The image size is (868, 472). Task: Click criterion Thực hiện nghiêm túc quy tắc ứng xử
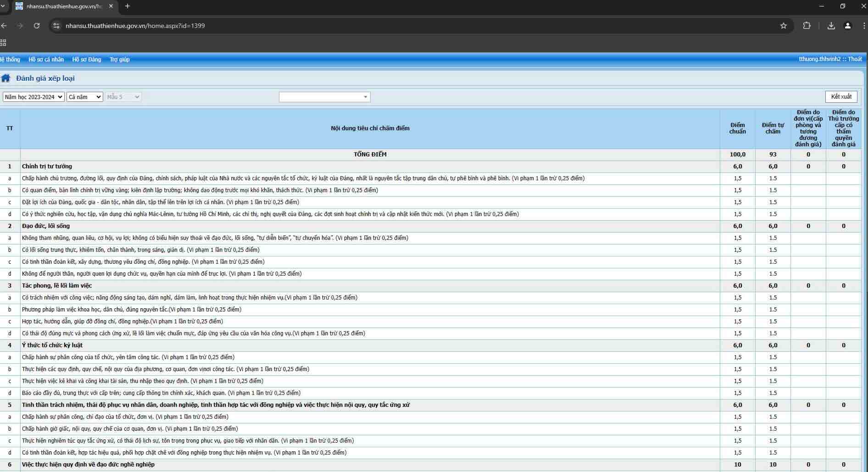[188, 440]
